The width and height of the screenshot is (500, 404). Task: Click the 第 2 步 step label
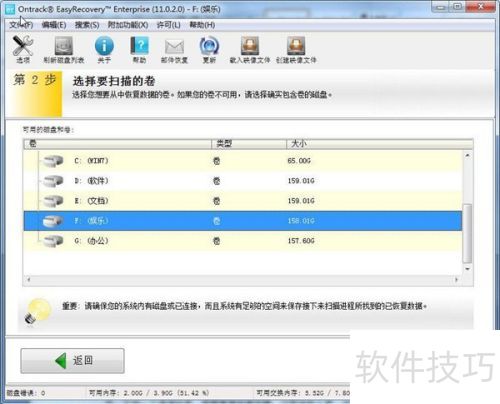click(x=35, y=80)
